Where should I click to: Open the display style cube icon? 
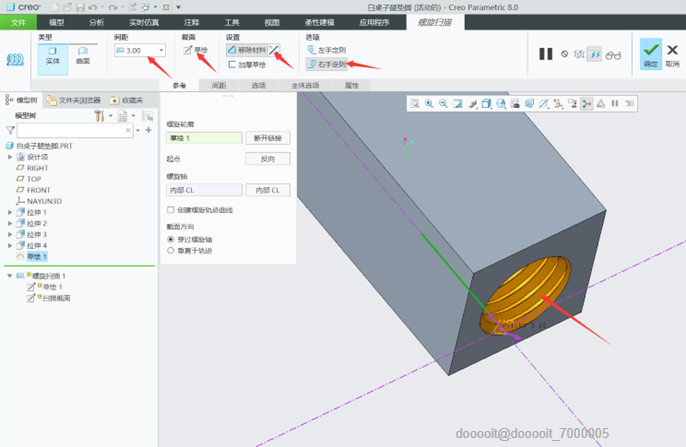(x=486, y=104)
